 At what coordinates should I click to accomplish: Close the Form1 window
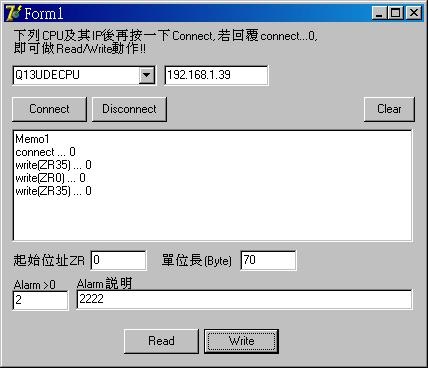(414, 13)
